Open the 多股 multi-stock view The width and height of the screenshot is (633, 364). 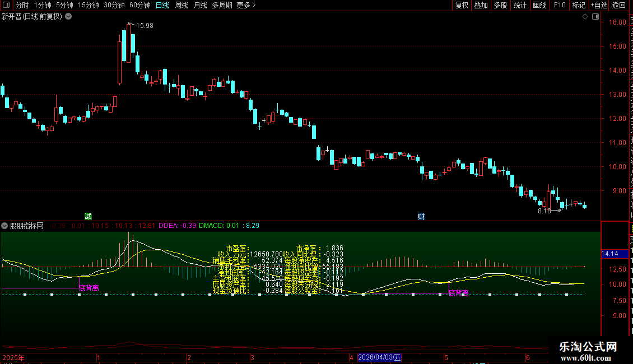pyautogui.click(x=500, y=5)
